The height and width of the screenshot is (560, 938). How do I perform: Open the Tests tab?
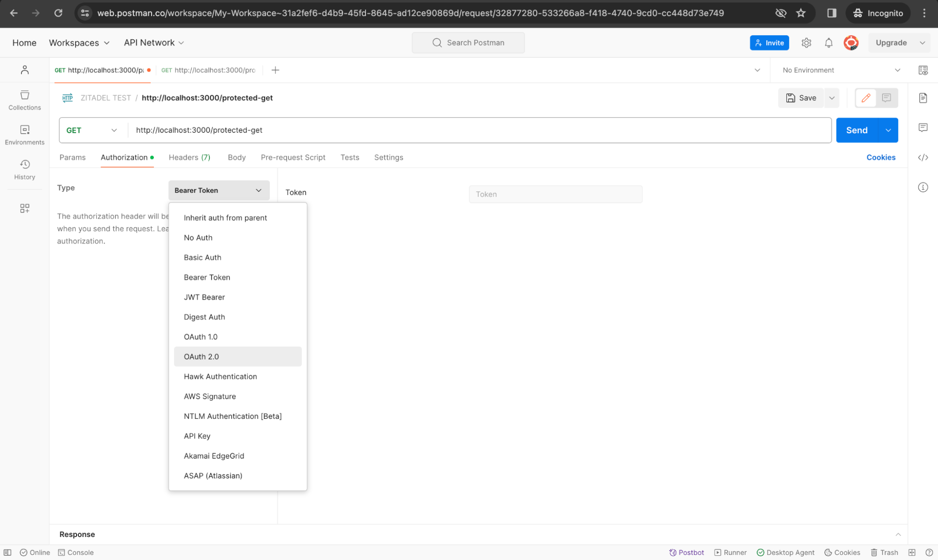(350, 157)
